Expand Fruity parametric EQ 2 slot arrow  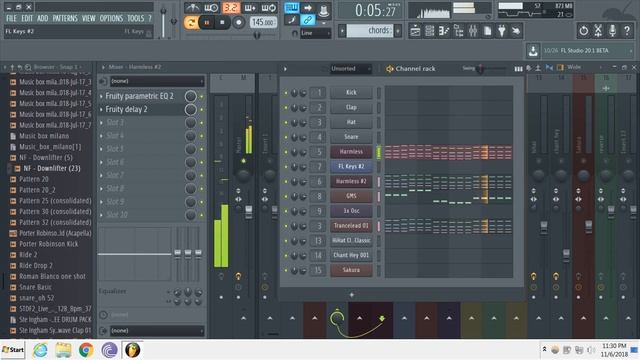101,96
